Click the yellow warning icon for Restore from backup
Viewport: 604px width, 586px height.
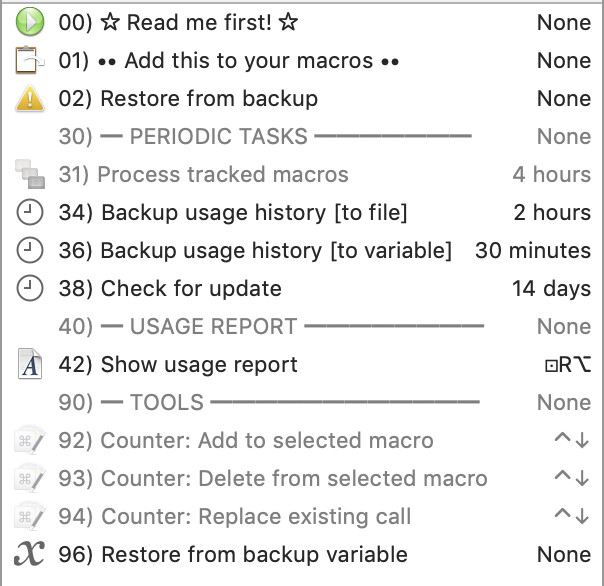(30, 99)
